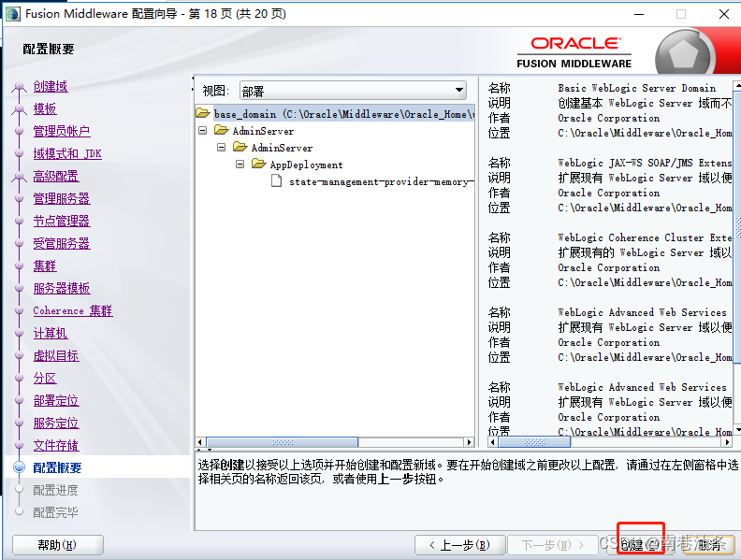This screenshot has height=560, width=741.
Task: Click the base_domain folder icon
Action: [203, 113]
